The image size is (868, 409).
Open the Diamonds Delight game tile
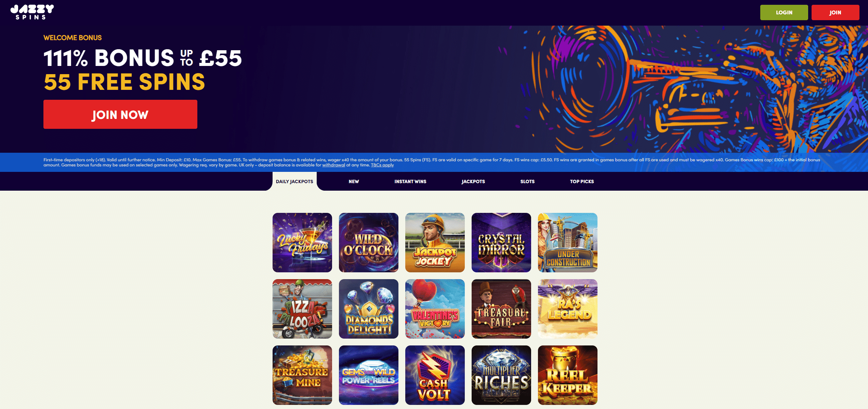click(x=369, y=309)
